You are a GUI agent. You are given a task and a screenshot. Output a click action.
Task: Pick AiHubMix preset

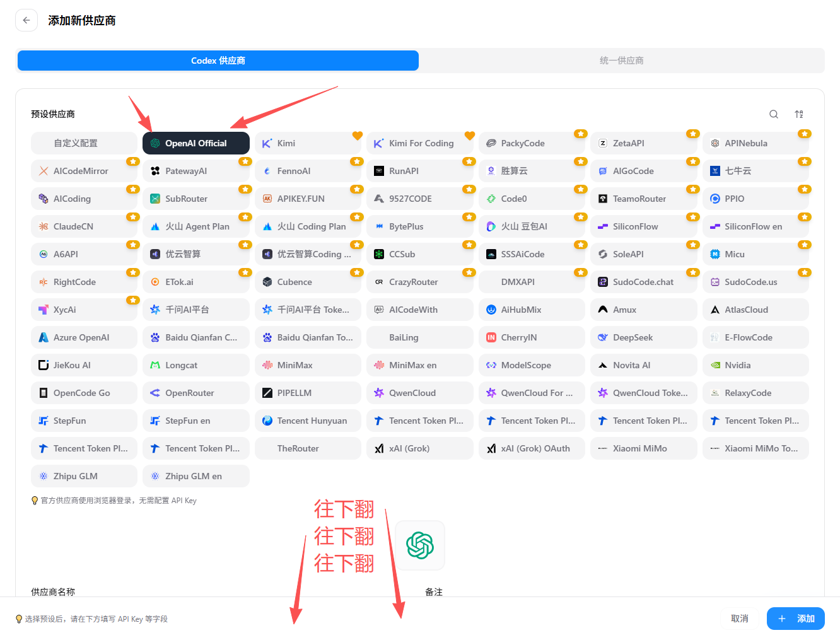[532, 310]
